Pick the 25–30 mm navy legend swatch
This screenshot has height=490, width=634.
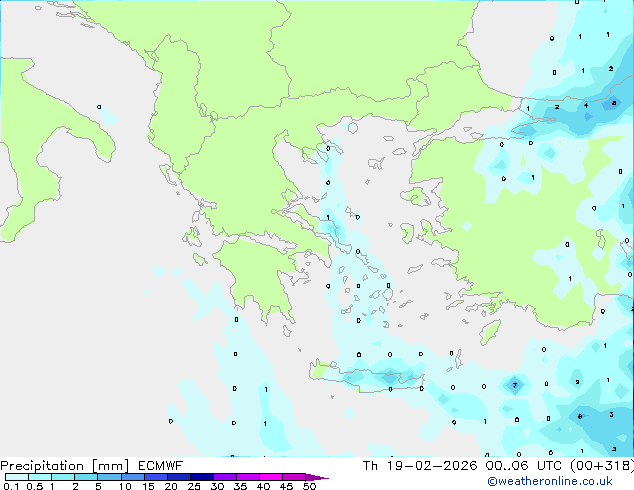(x=201, y=477)
